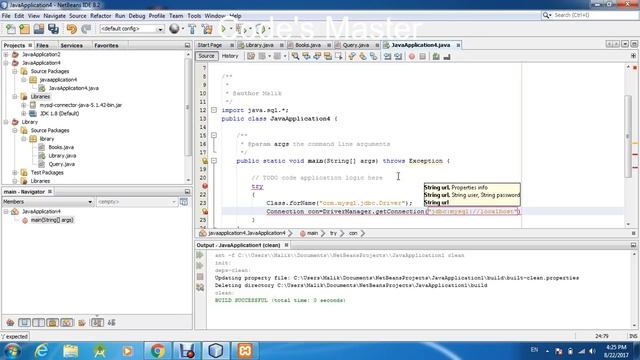Click the Toggle Bookmark icon in editor toolbar
Screen dimensions: 640x360
pos(373,56)
